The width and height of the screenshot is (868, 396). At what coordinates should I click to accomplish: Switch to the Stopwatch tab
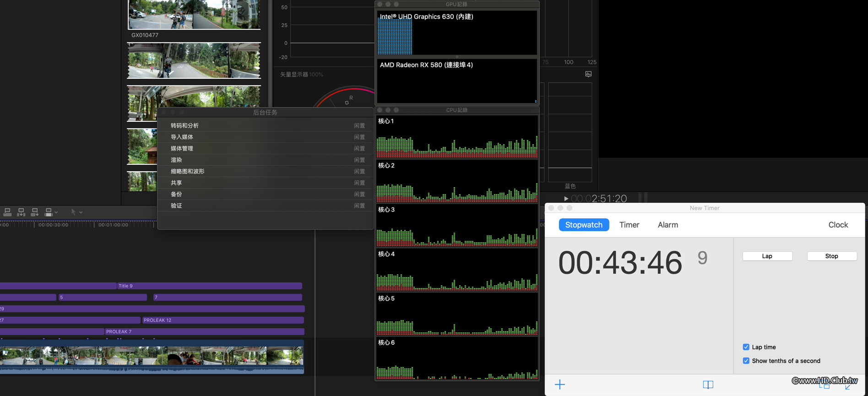coord(584,225)
